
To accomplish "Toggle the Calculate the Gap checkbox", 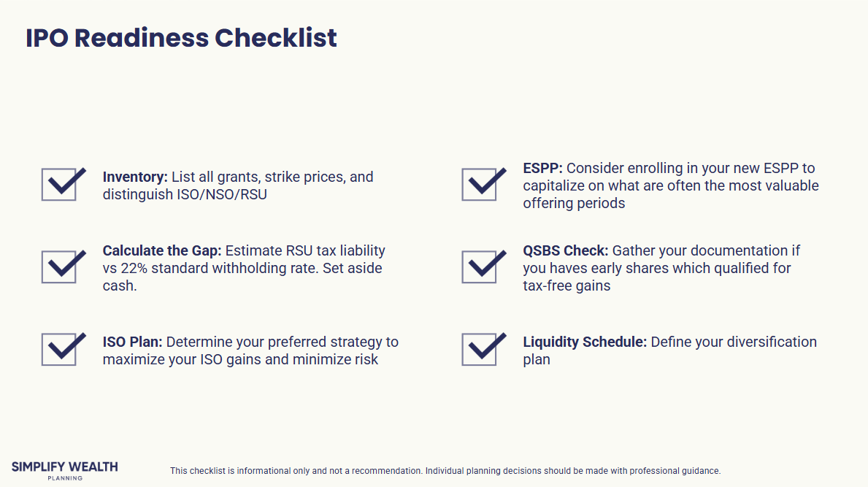I will (x=58, y=267).
